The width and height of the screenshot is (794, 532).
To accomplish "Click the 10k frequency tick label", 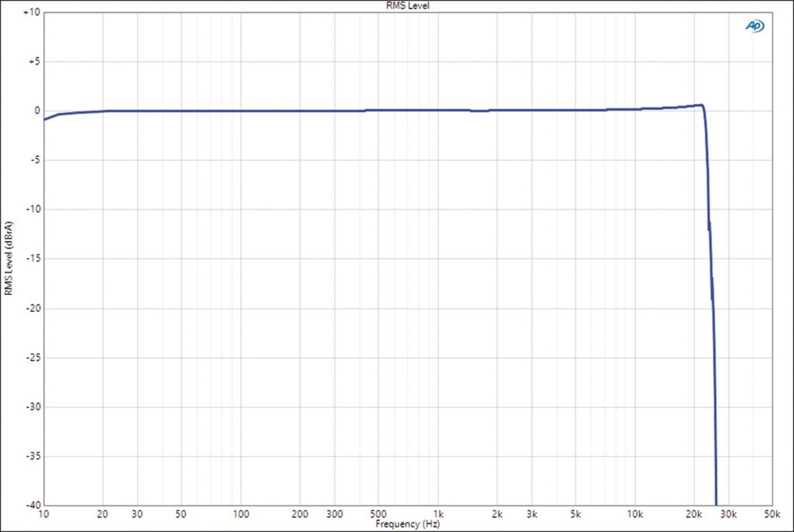I will (635, 514).
